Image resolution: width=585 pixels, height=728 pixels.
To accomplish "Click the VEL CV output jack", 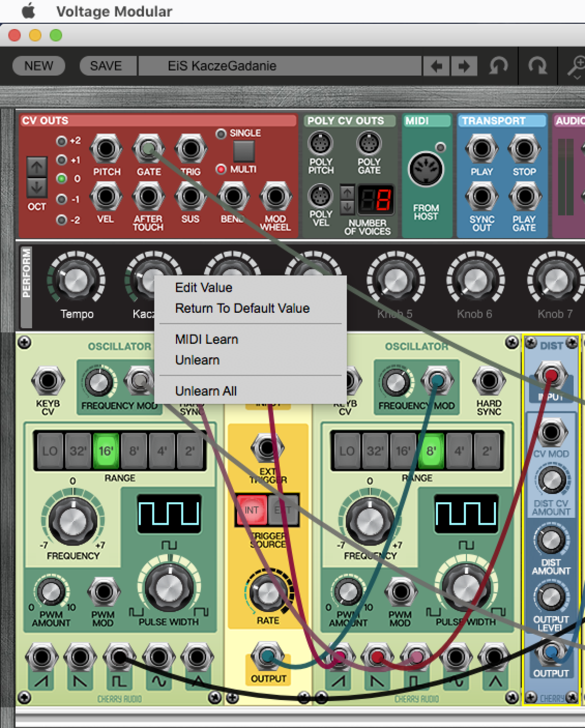I will (x=106, y=196).
